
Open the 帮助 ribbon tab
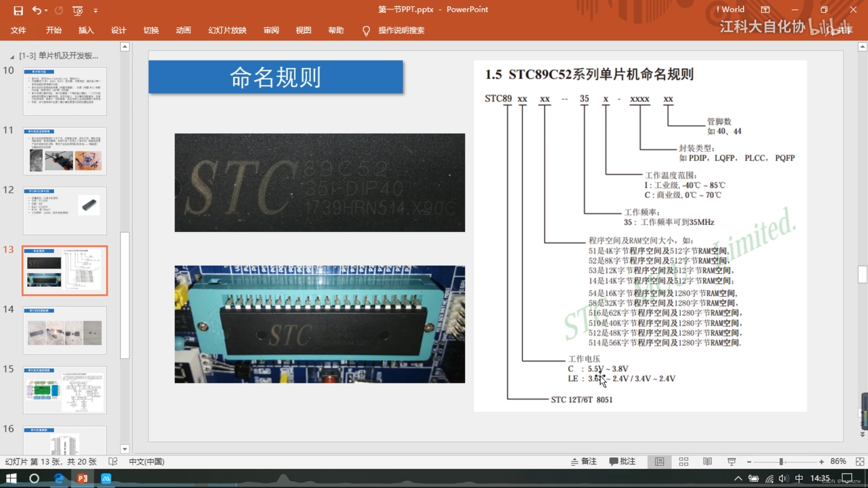tap(336, 30)
